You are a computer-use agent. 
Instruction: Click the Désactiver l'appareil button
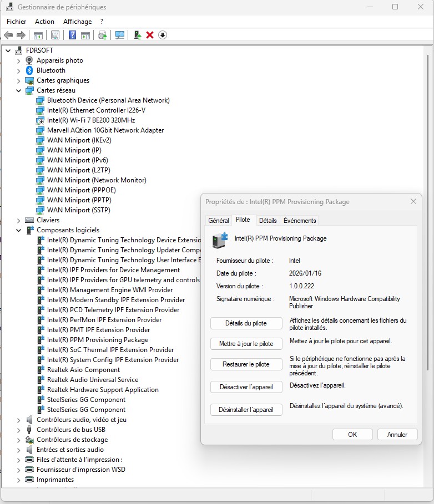(x=246, y=387)
